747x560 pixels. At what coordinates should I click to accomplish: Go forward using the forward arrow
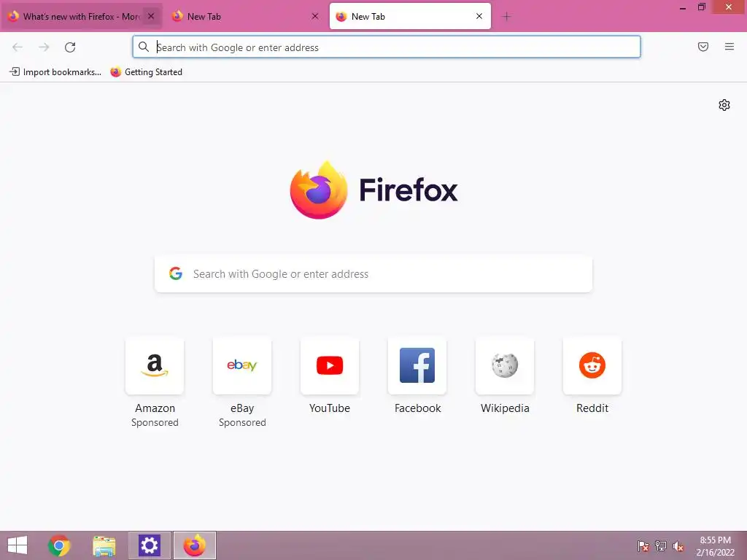pyautogui.click(x=44, y=47)
